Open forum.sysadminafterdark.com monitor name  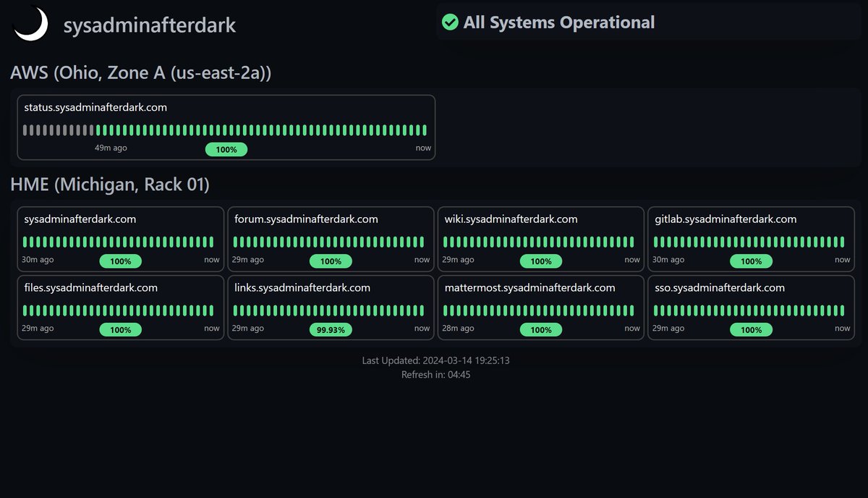tap(306, 219)
